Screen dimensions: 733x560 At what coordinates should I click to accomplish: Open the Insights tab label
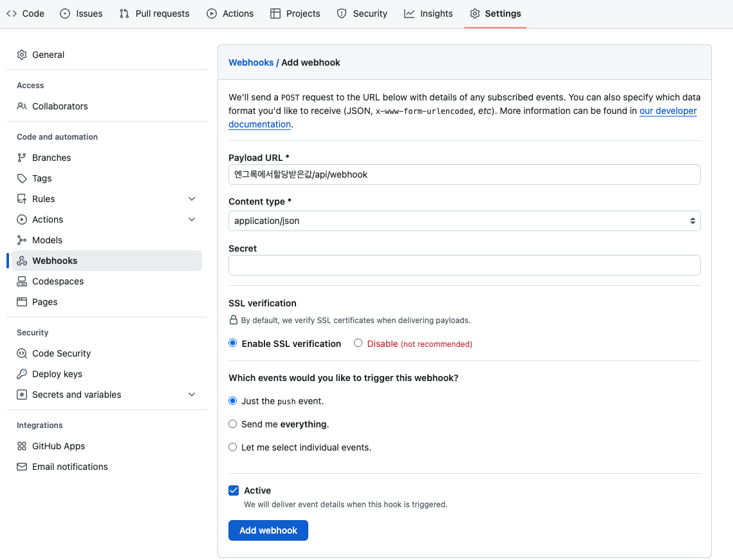pyautogui.click(x=436, y=14)
